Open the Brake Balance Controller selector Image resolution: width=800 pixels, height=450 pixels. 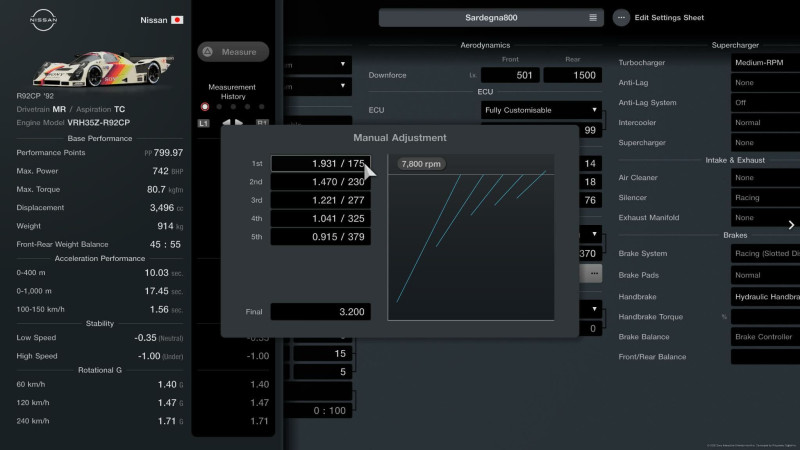[x=765, y=337]
